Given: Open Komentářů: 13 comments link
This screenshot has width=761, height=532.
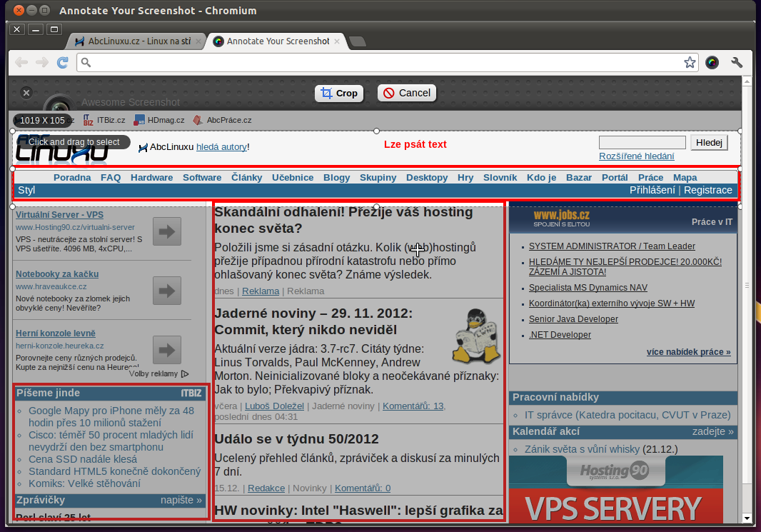Looking at the screenshot, I should (x=413, y=406).
